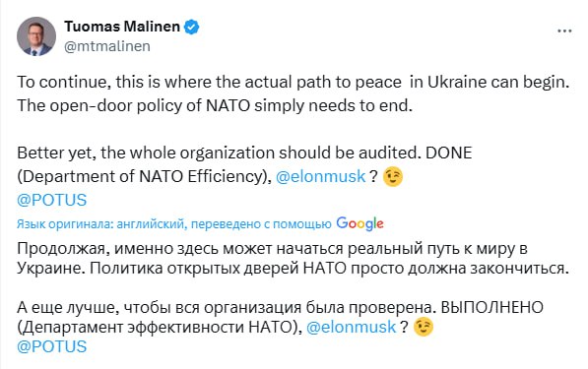Image resolution: width=588 pixels, height=369 pixels.
Task: Click the 'To continue, this is where' sentence
Action: pyautogui.click(x=294, y=82)
